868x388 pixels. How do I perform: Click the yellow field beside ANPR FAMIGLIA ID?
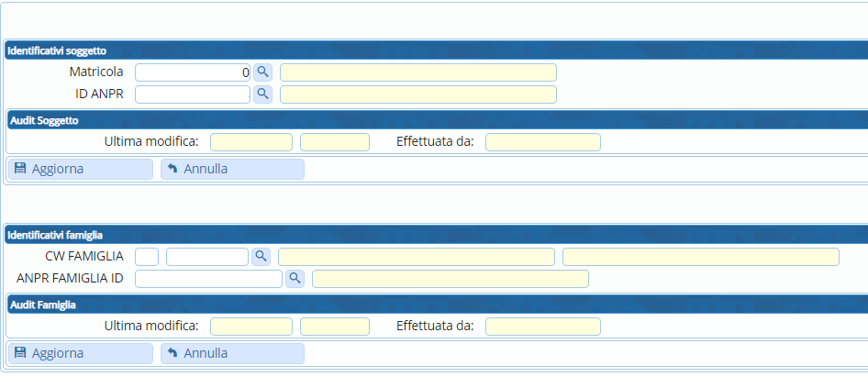(451, 279)
